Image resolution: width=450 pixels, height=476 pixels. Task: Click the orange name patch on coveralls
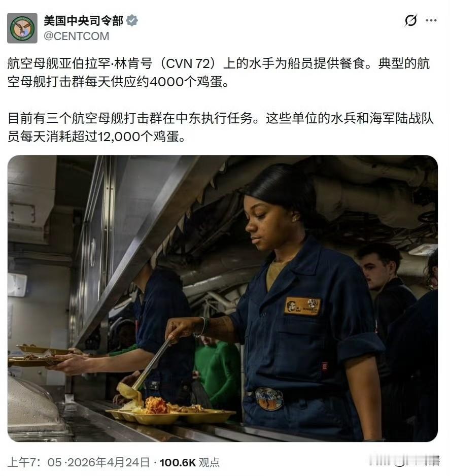pyautogui.click(x=302, y=305)
